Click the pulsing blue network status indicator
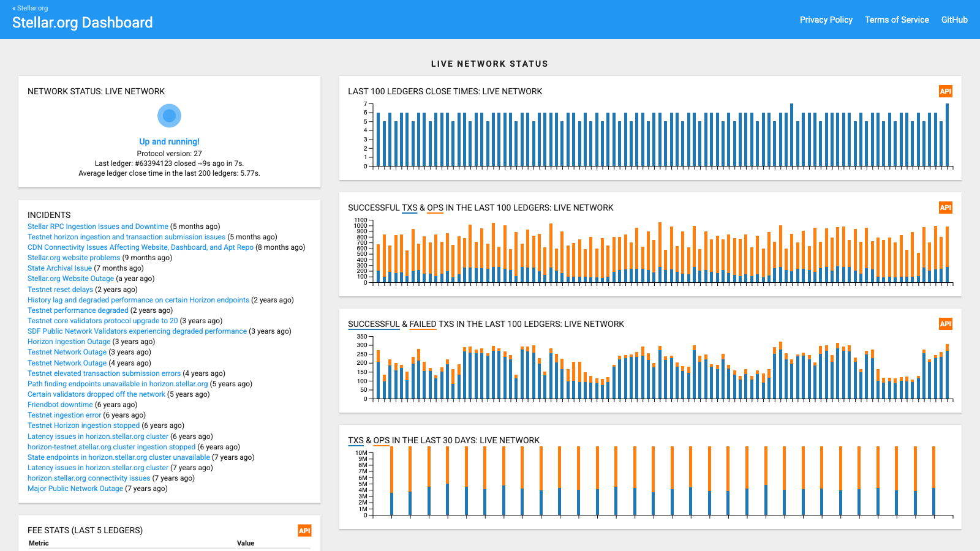Viewport: 980px width, 551px height. coord(170,115)
